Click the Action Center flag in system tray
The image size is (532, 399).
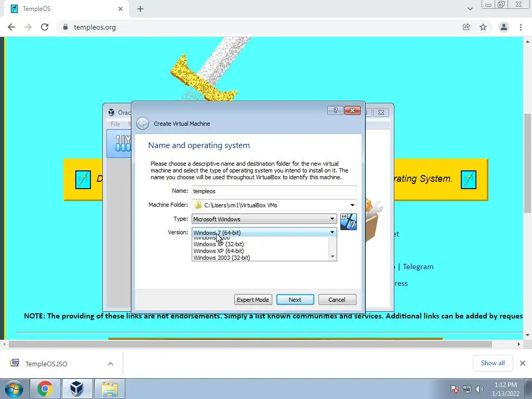[455, 389]
